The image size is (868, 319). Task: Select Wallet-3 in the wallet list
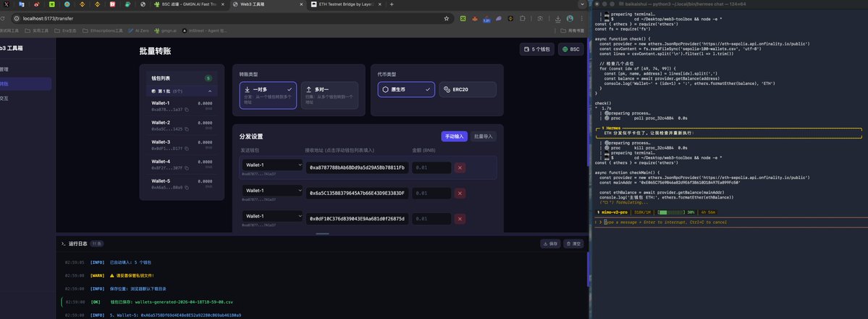[182, 145]
